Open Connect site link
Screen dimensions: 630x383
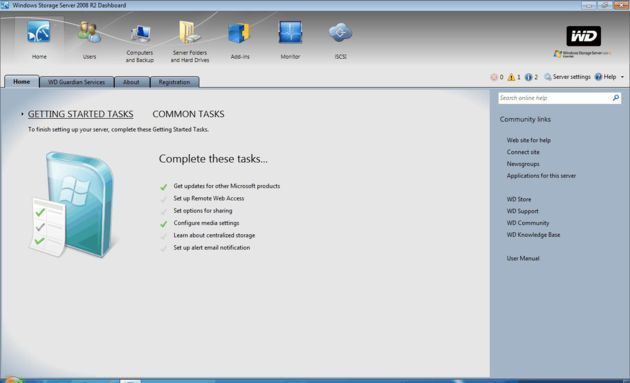[523, 152]
